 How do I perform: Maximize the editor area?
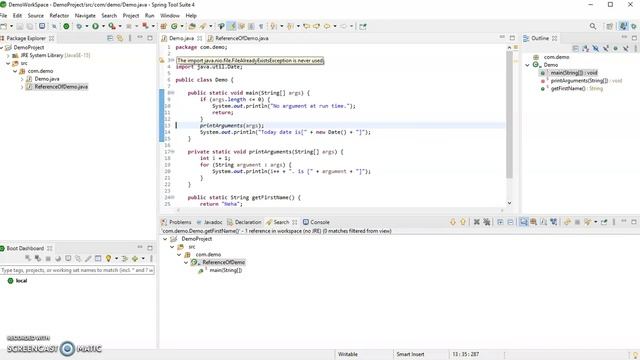512,38
